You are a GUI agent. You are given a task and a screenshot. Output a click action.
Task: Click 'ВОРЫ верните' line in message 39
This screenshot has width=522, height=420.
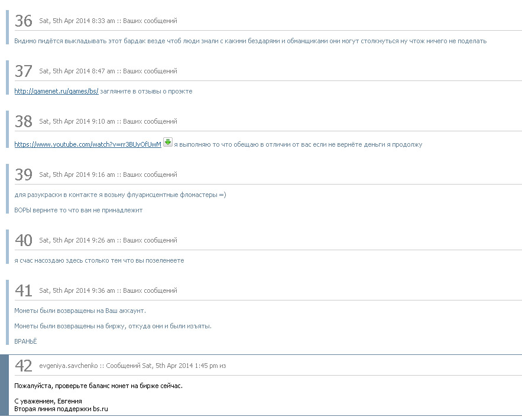tap(78, 210)
